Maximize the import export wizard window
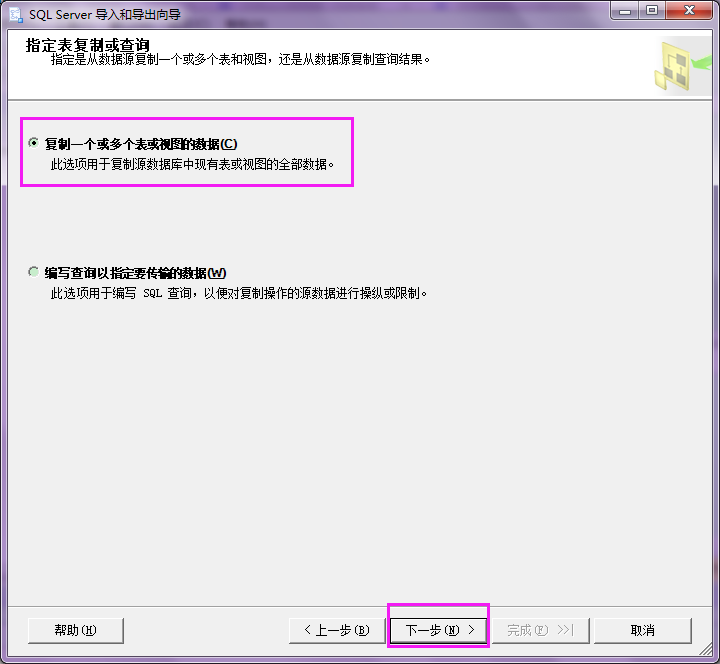This screenshot has height=664, width=720. 652,11
